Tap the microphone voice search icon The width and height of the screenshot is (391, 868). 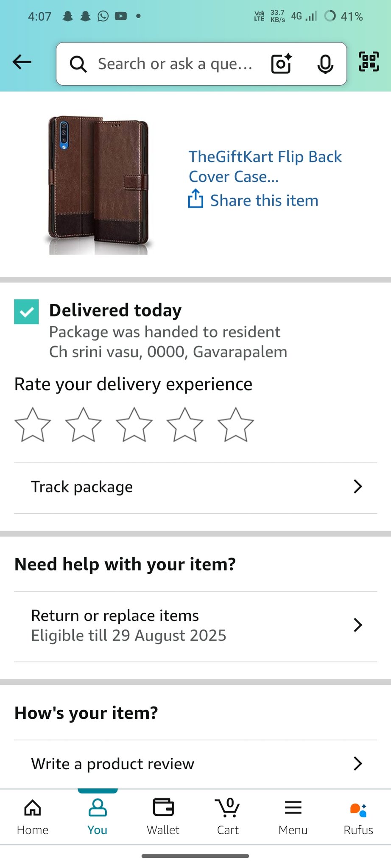(x=325, y=64)
